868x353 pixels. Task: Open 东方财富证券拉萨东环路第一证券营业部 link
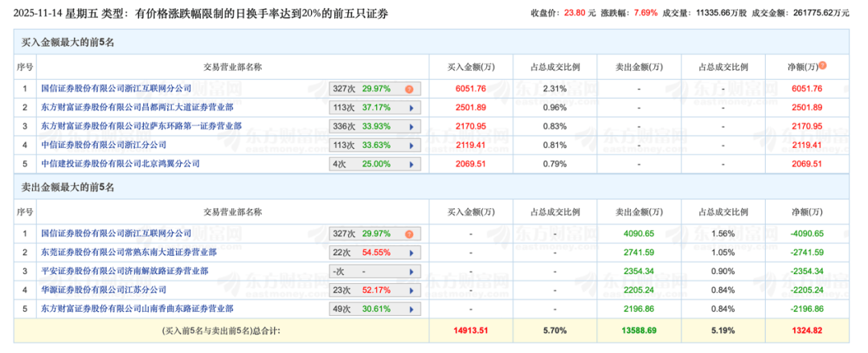click(x=141, y=125)
